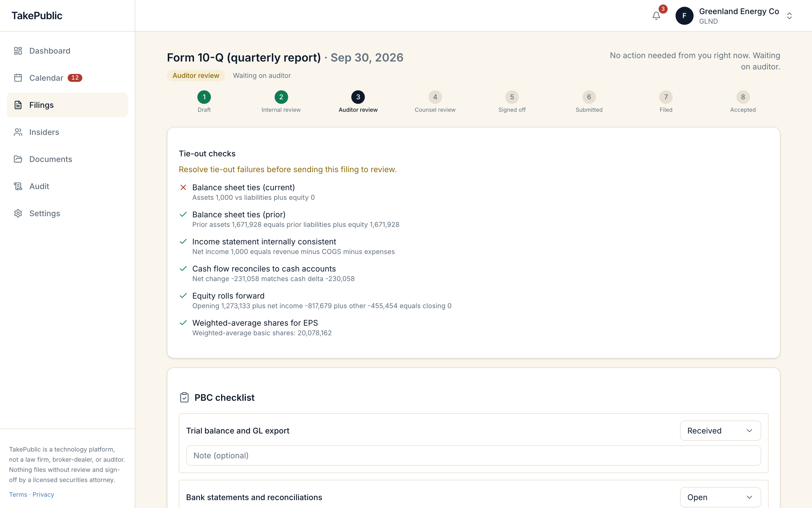Open Settings page
This screenshot has width=812, height=508.
pos(67,213)
